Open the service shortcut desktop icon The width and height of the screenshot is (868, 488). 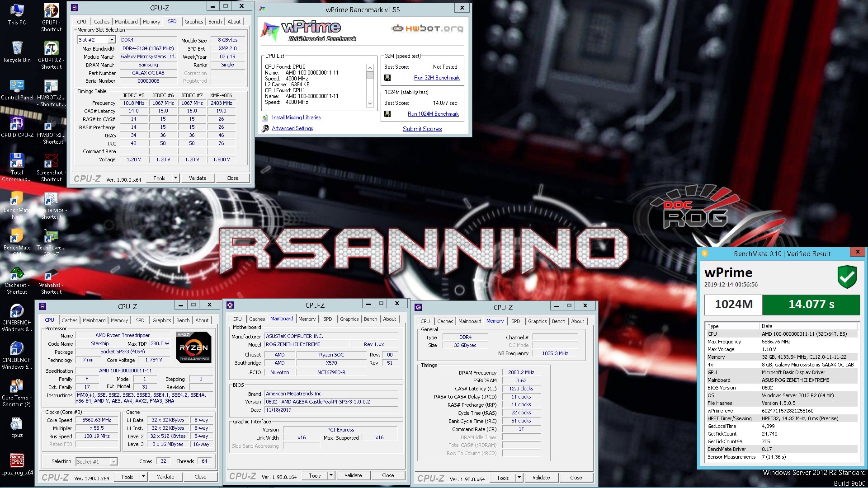click(x=51, y=205)
